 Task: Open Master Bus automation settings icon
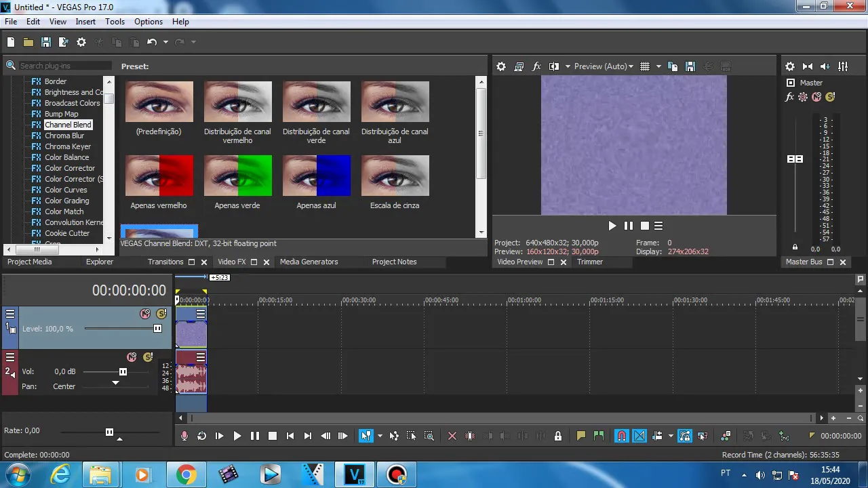(803, 97)
